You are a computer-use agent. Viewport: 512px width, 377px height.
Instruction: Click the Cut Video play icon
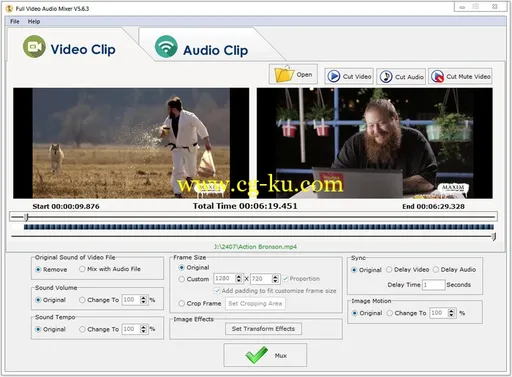tap(333, 76)
